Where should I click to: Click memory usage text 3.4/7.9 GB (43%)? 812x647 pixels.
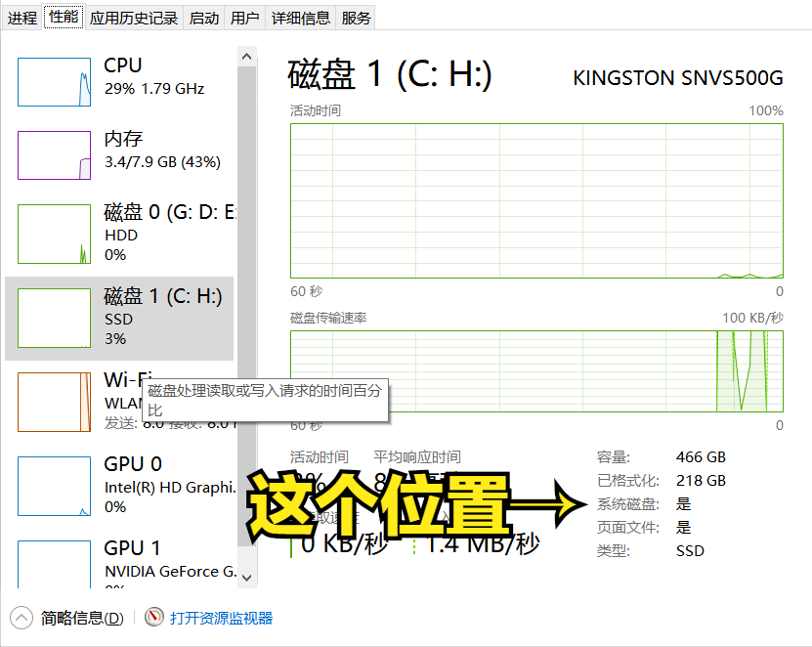coord(162,162)
